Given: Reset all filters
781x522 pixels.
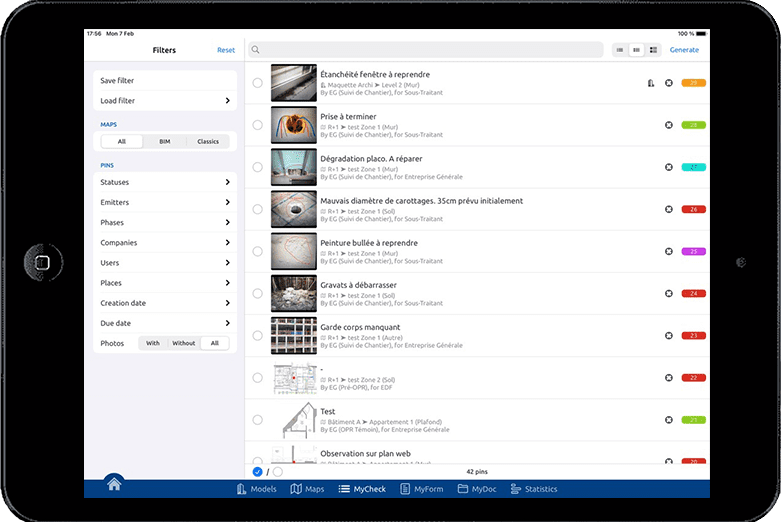Looking at the screenshot, I should (x=226, y=50).
